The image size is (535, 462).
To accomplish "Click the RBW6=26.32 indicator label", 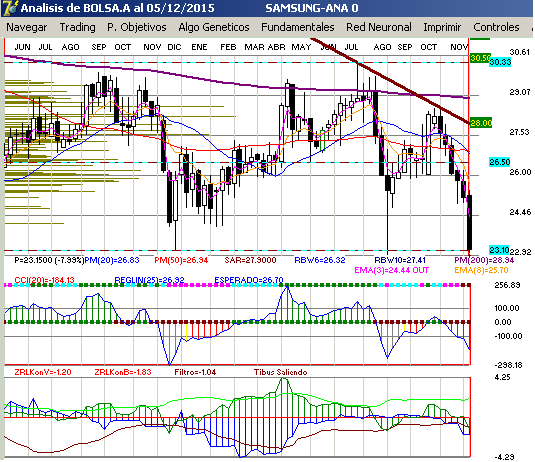I will (x=320, y=260).
